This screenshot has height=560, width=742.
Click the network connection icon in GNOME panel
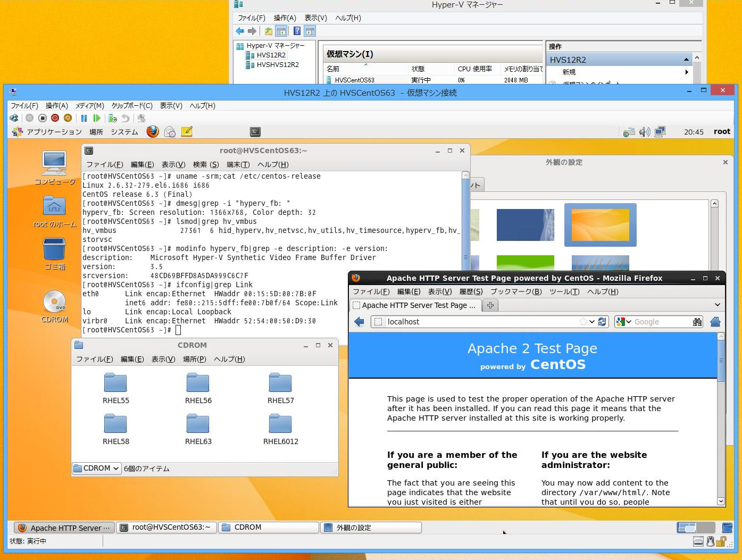[x=660, y=131]
